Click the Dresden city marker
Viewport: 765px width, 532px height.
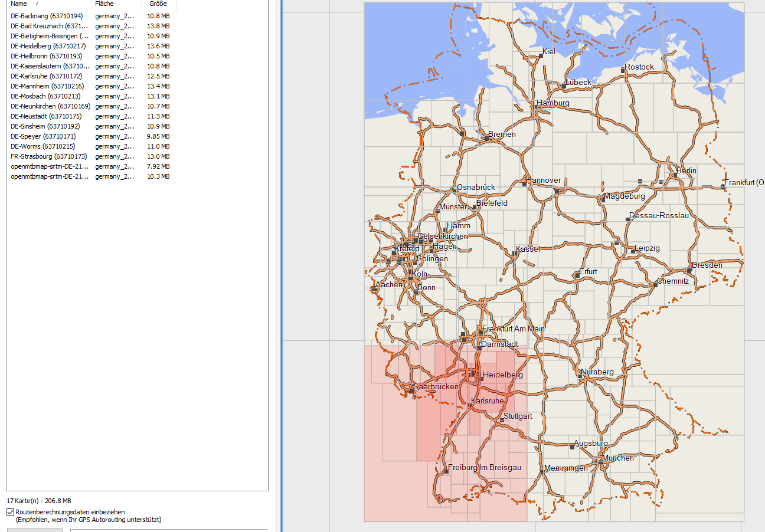(x=689, y=270)
